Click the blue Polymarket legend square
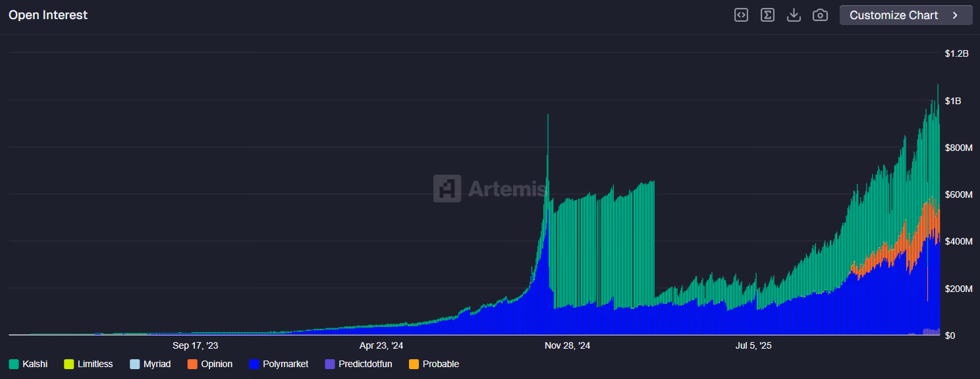980x379 pixels. tap(254, 364)
